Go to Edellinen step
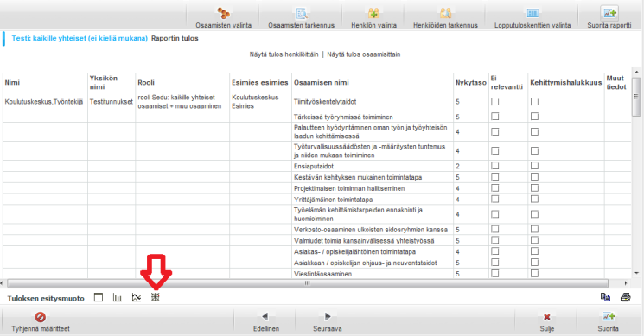The height and width of the screenshot is (336, 644). click(x=265, y=321)
